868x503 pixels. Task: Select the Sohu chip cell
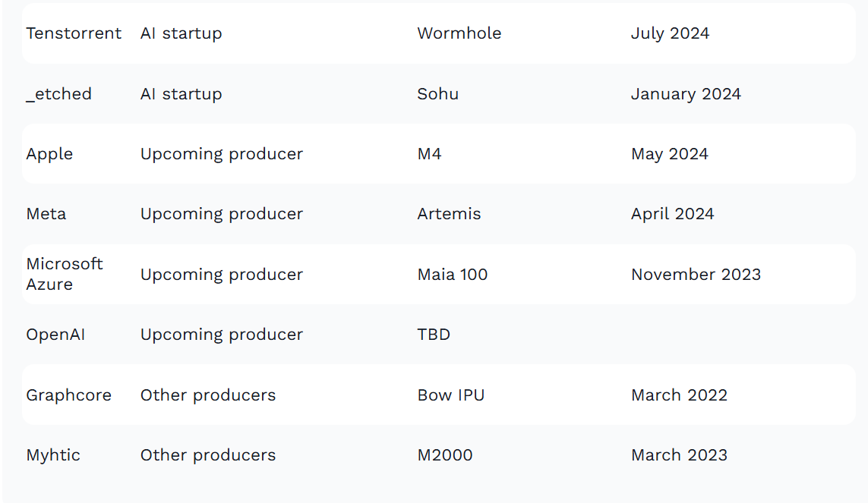click(x=438, y=94)
